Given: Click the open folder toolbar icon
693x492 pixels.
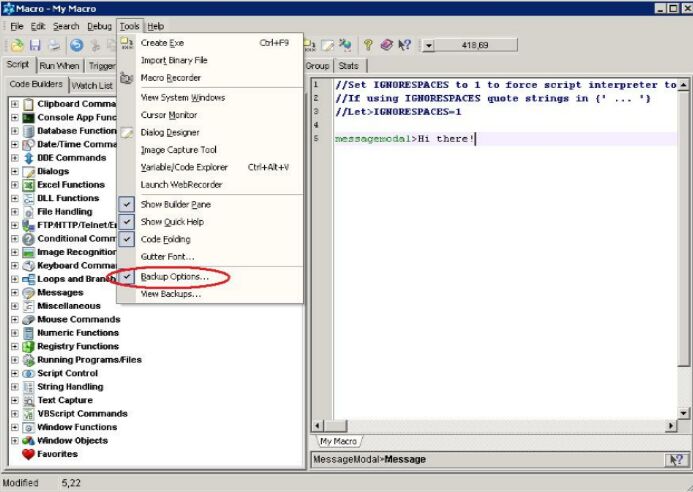Looking at the screenshot, I should tap(17, 45).
